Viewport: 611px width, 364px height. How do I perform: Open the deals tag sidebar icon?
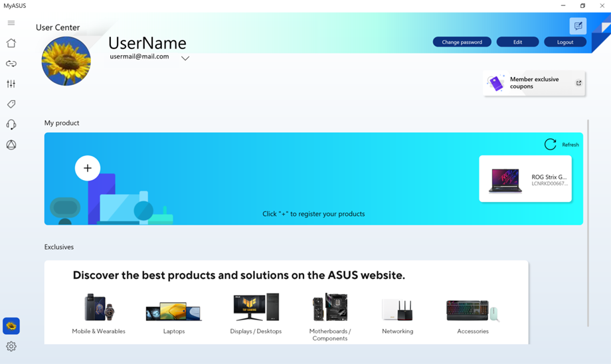pos(11,104)
